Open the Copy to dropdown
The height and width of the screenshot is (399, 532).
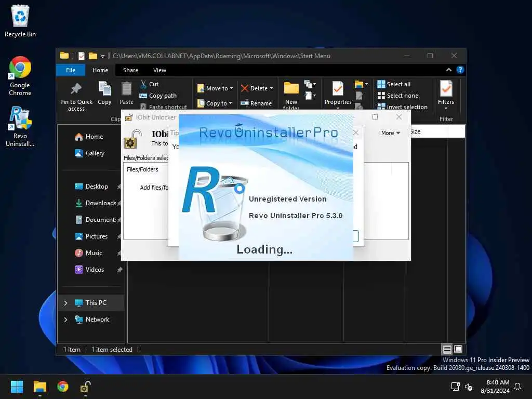point(215,103)
